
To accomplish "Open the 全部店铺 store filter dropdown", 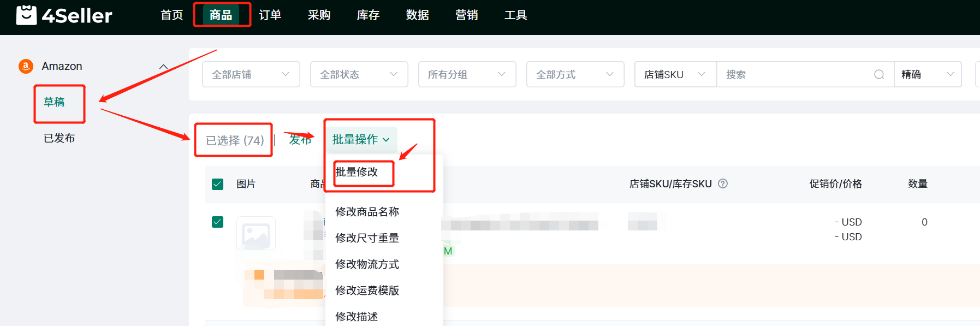I will 251,74.
